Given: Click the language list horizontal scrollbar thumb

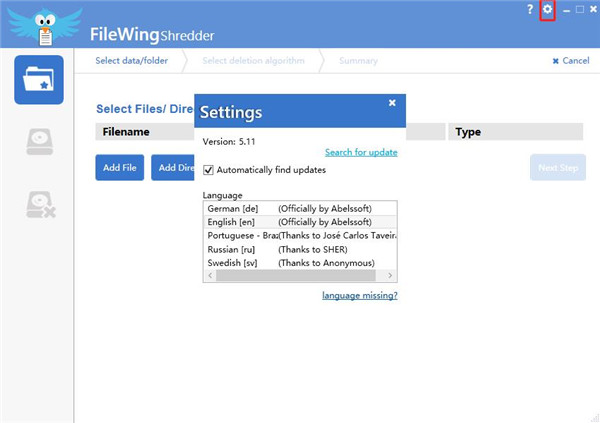Looking at the screenshot, I should coord(296,275).
